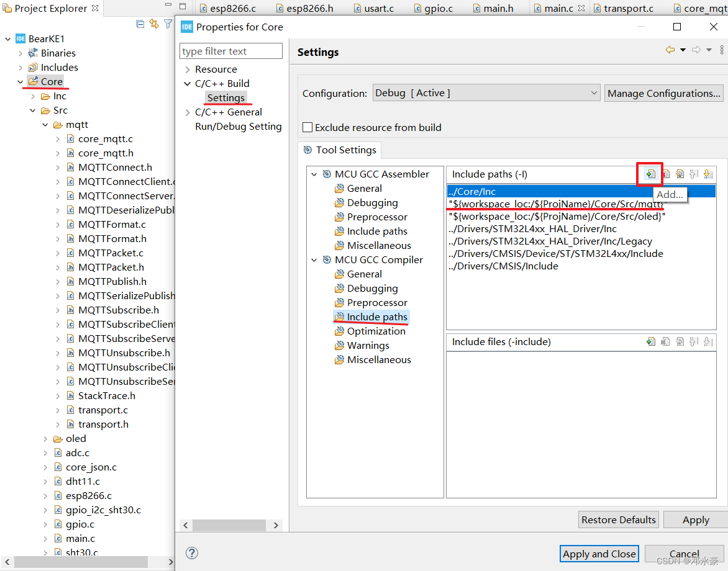Image resolution: width=728 pixels, height=571 pixels.
Task: Toggle Link with Editor in Project Explorer
Action: click(x=154, y=24)
